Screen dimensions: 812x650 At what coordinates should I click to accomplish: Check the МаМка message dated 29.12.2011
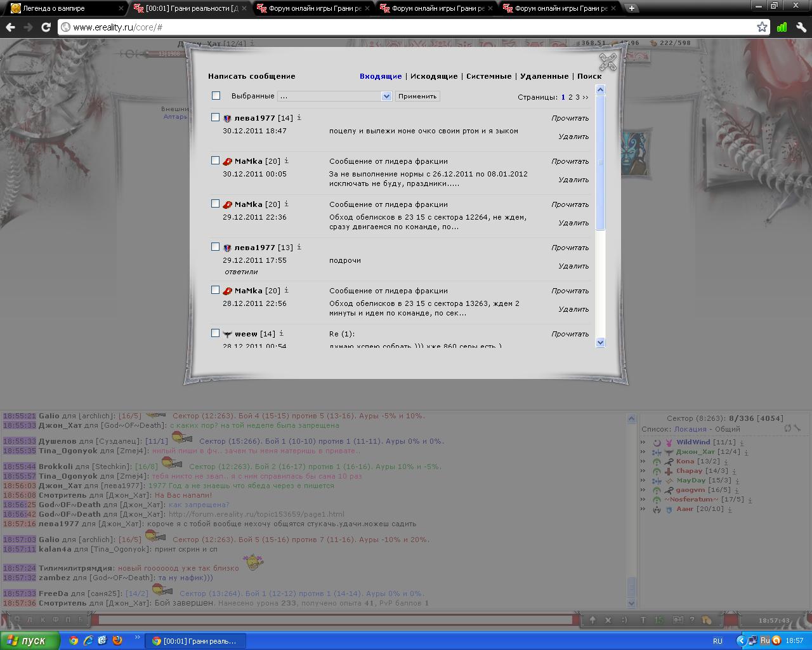coord(215,204)
